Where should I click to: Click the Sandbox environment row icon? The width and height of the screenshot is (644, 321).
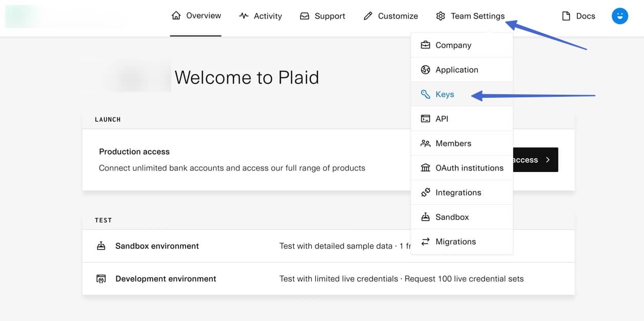tap(101, 246)
